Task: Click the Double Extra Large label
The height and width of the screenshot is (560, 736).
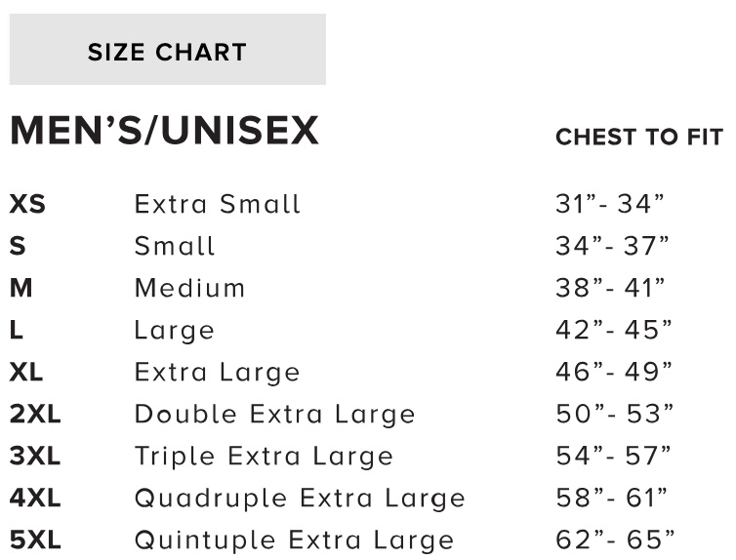Action: (x=275, y=415)
